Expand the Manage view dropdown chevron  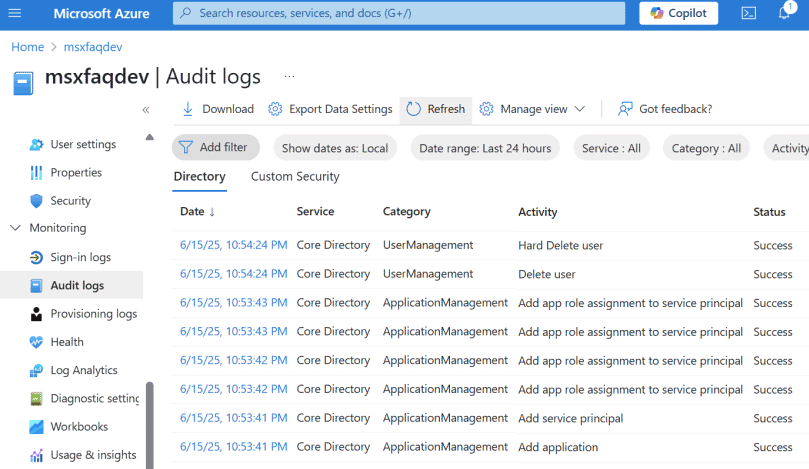click(x=580, y=109)
